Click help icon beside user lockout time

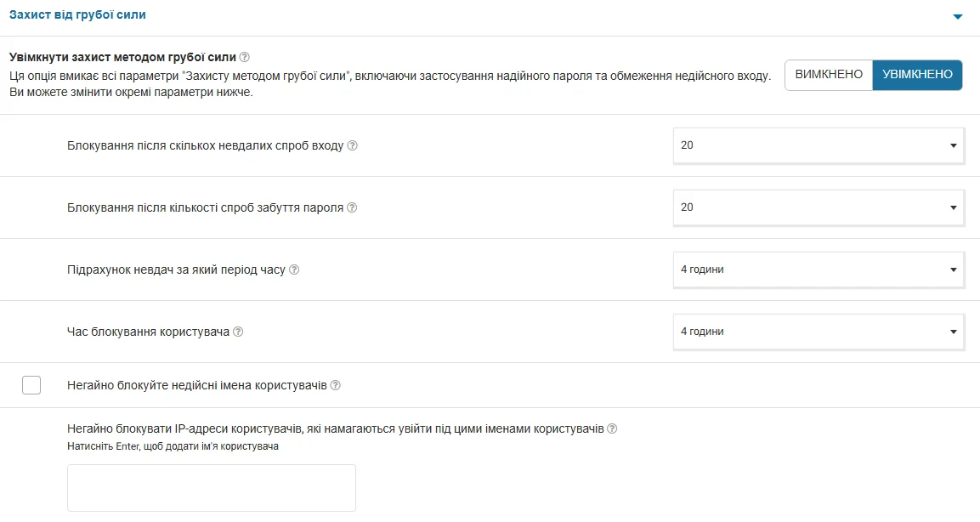pyautogui.click(x=239, y=332)
